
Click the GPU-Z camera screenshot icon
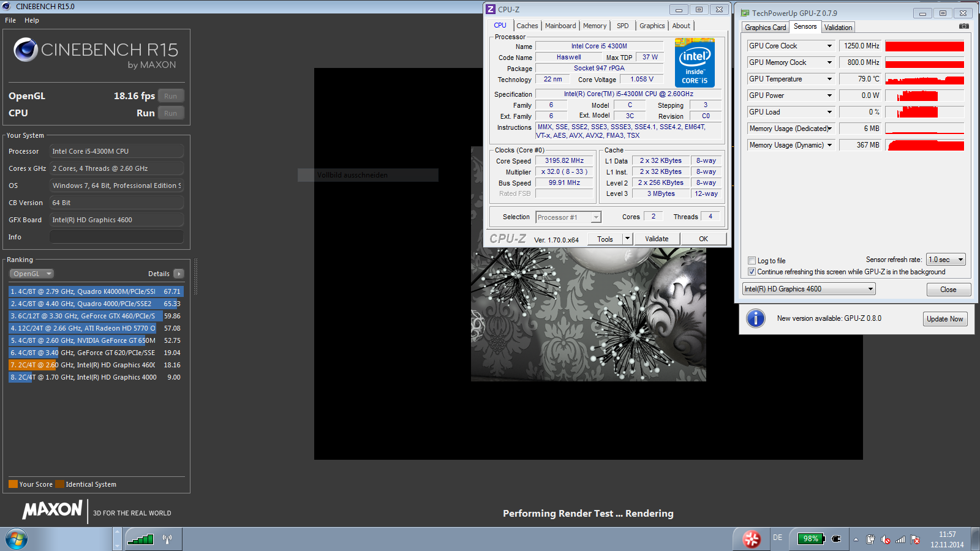(x=963, y=26)
